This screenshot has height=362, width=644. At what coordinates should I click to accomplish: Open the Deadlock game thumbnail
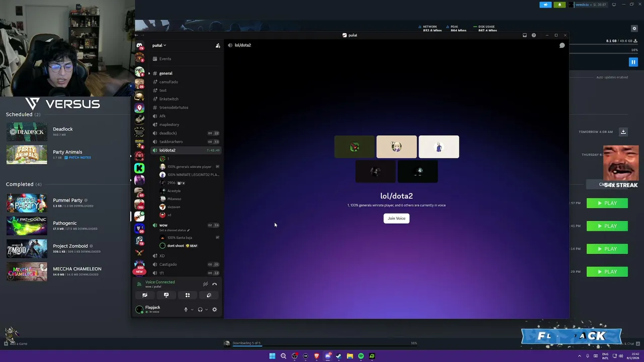27,132
